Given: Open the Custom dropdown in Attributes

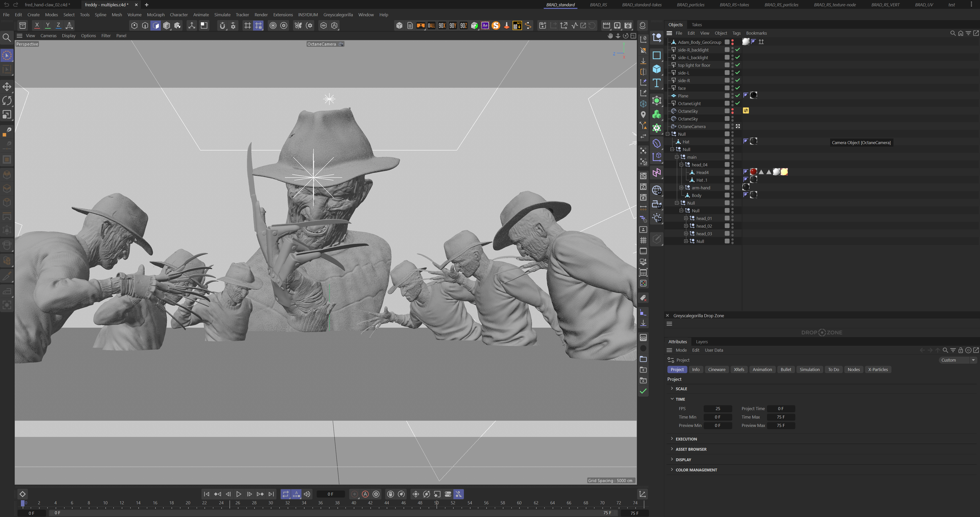Looking at the screenshot, I should coord(958,360).
